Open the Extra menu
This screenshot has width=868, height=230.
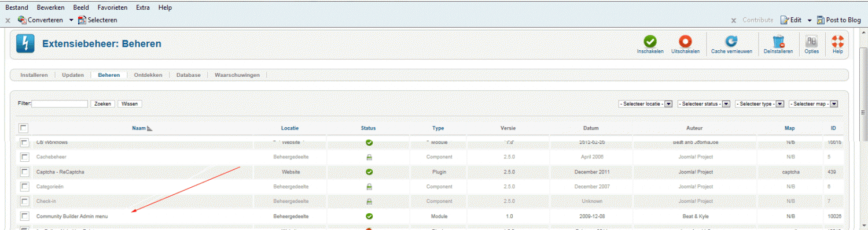[143, 8]
